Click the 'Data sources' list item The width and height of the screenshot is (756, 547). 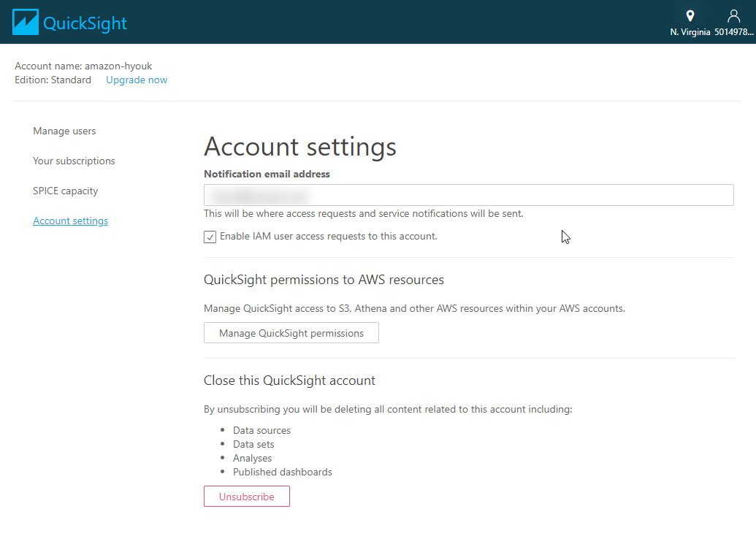coord(261,430)
